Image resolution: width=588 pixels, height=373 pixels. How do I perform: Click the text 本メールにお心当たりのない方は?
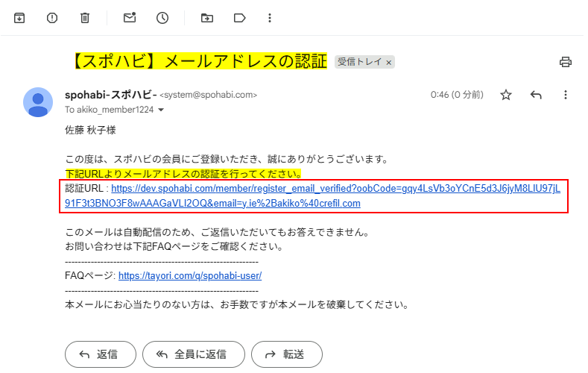pos(138,304)
